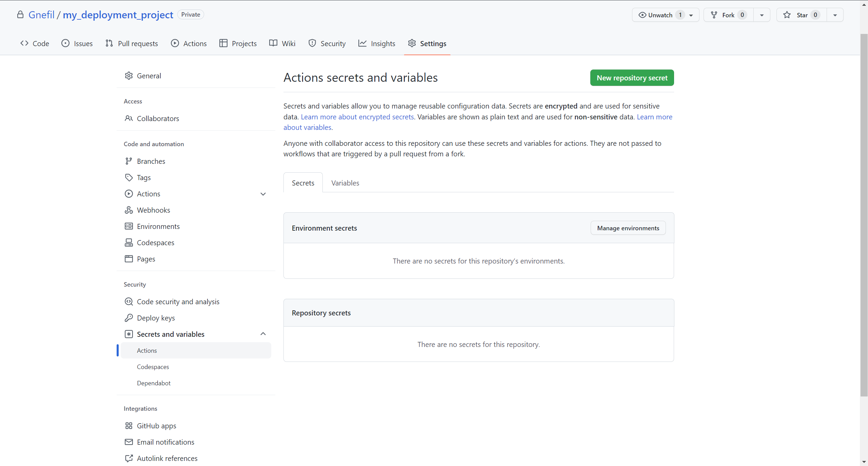Expand the Actions settings submenu chevron
Screen dimensions: 868x466
263,194
